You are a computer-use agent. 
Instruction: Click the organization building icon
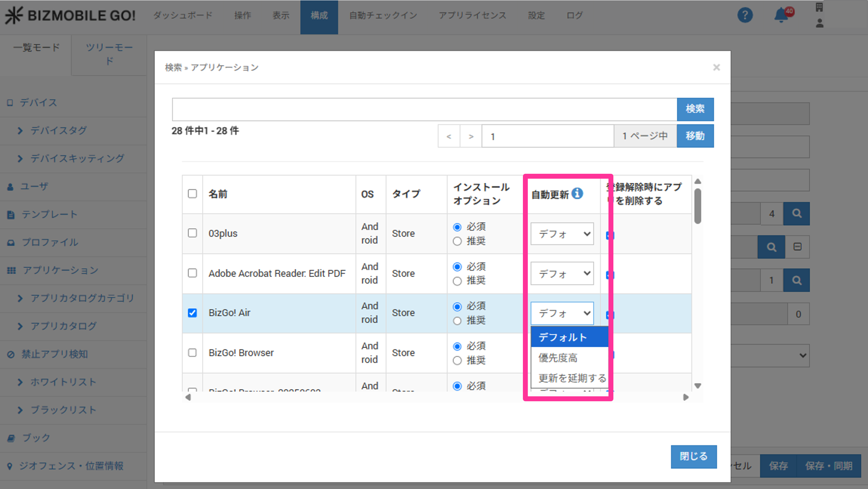point(819,7)
